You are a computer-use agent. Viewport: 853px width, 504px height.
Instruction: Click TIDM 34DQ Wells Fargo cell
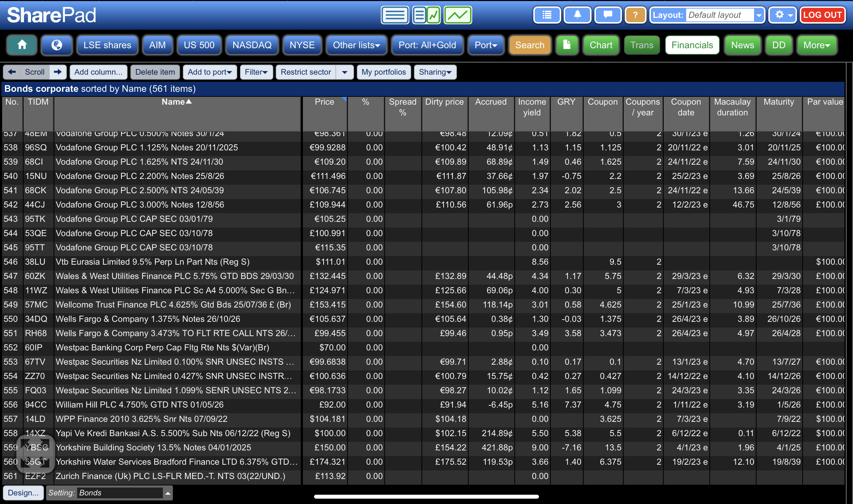point(38,319)
